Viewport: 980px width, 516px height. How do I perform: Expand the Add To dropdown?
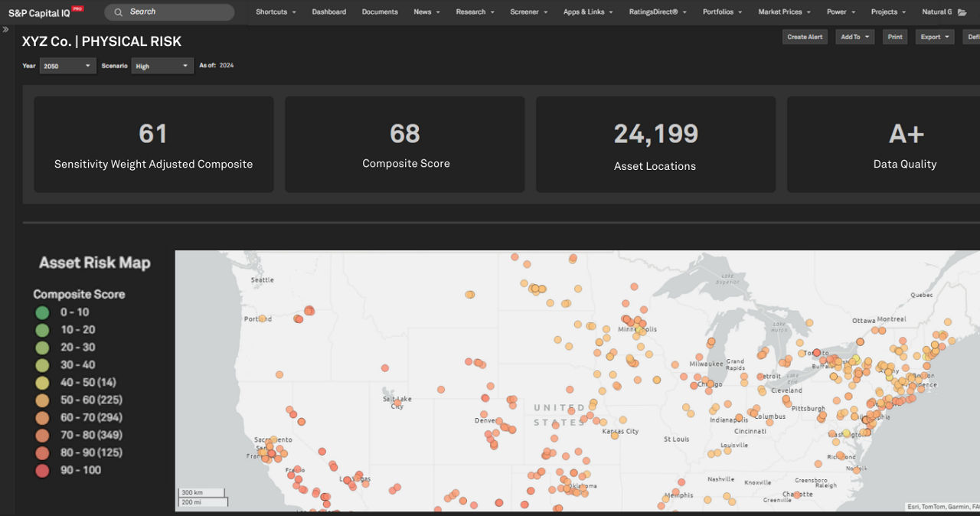854,37
